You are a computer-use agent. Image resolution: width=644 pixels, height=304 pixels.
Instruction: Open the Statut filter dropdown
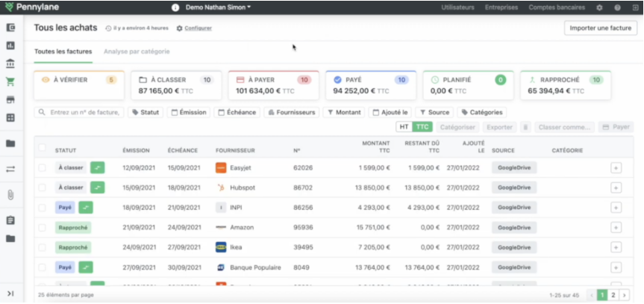point(146,113)
